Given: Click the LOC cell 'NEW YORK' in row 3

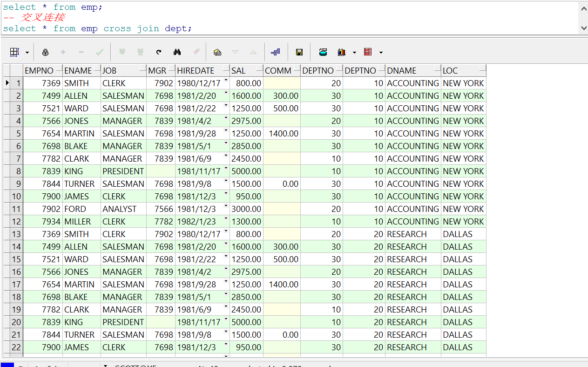Looking at the screenshot, I should pyautogui.click(x=464, y=109).
